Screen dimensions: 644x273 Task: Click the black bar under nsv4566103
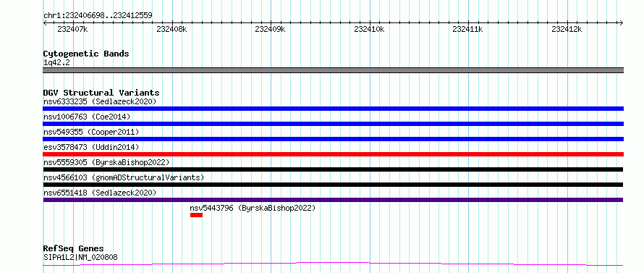[333, 185]
